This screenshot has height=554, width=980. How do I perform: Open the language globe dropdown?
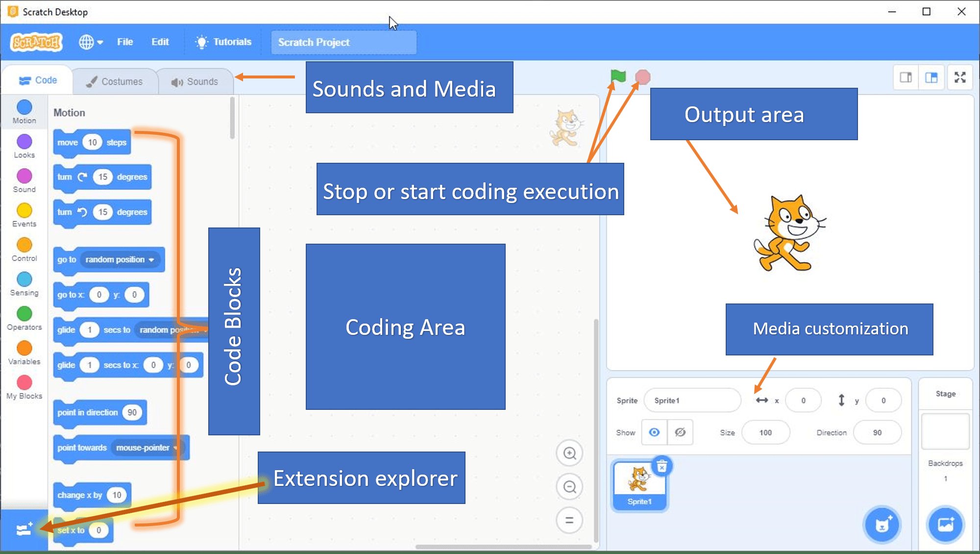click(x=91, y=42)
